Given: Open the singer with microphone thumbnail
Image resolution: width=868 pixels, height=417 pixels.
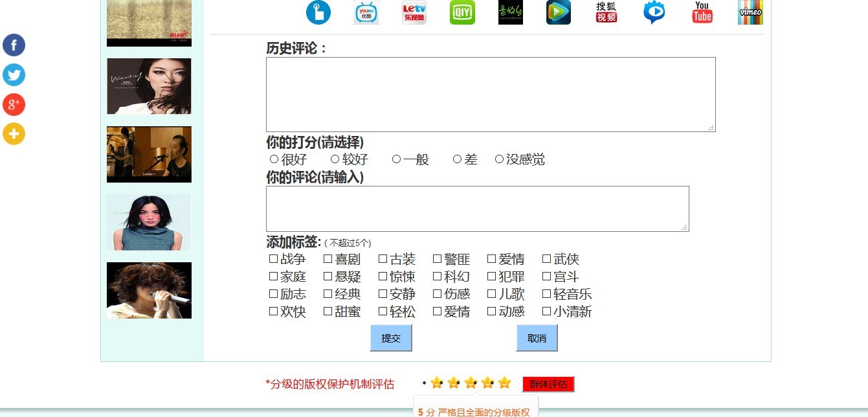Looking at the screenshot, I should click(x=149, y=290).
